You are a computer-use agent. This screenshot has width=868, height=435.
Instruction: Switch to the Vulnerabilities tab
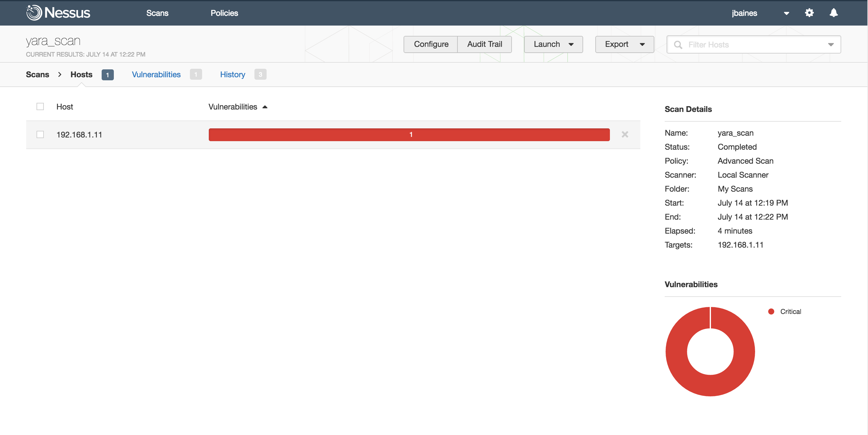[x=156, y=75]
